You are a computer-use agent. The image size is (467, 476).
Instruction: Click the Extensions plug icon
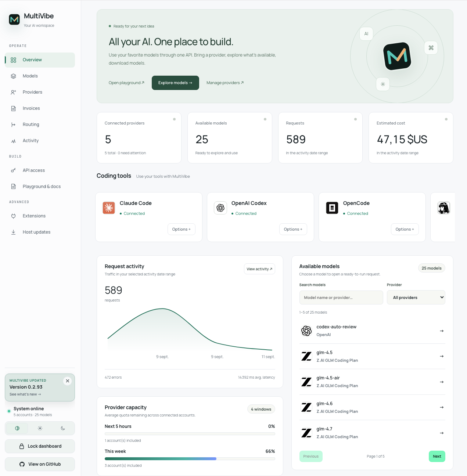[13, 216]
